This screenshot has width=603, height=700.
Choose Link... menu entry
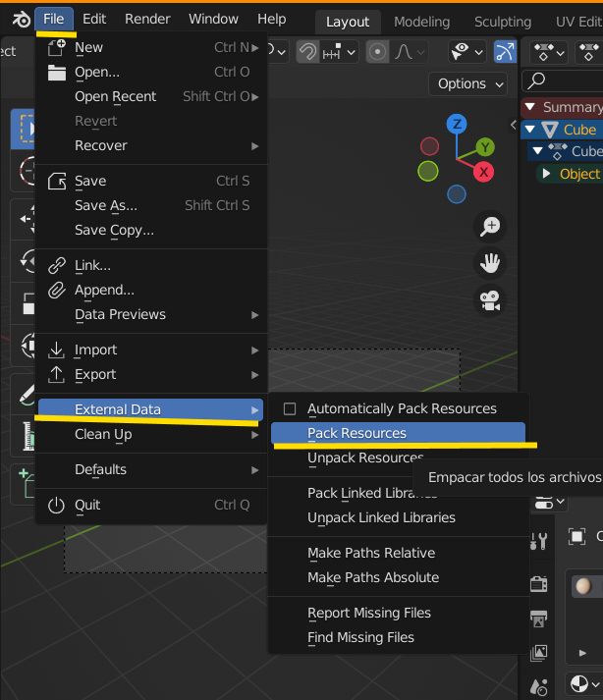151,265
